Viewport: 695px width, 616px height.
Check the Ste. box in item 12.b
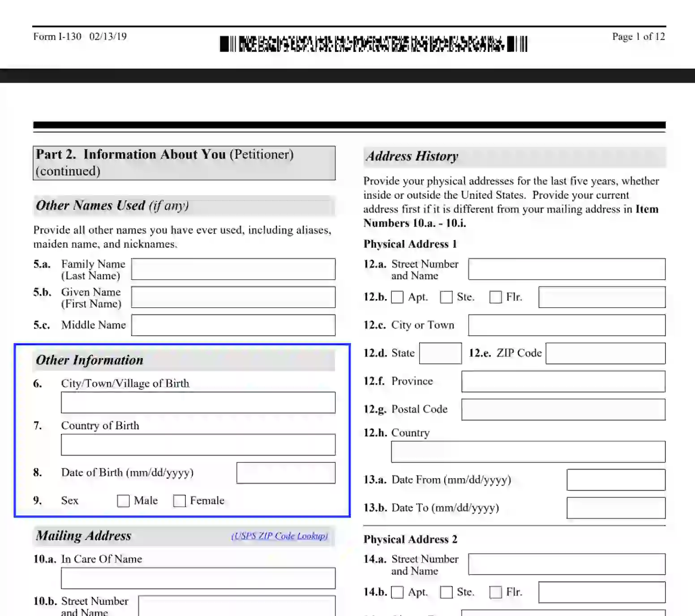tap(446, 297)
